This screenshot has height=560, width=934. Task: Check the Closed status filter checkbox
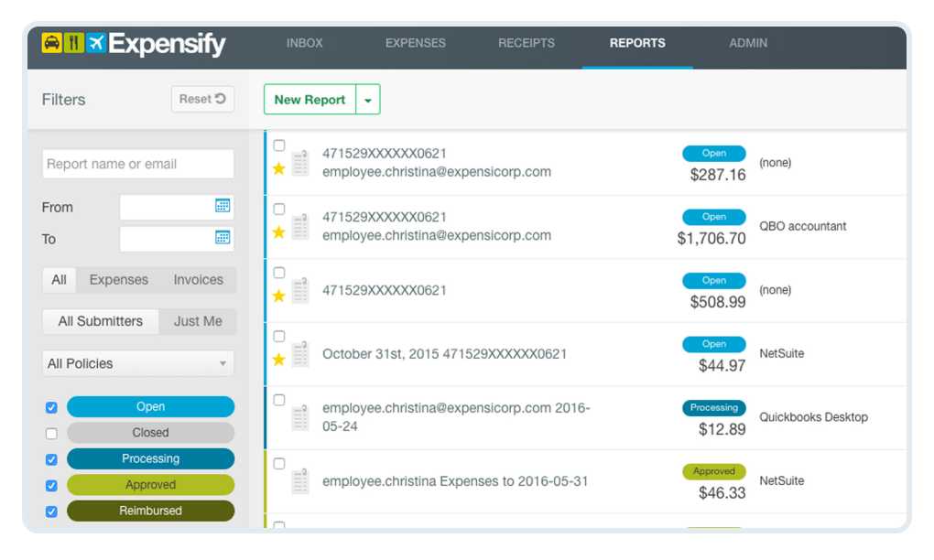click(x=52, y=434)
